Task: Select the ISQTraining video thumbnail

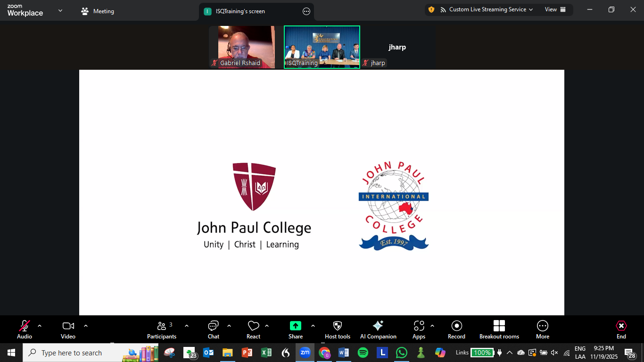Action: coord(322,47)
